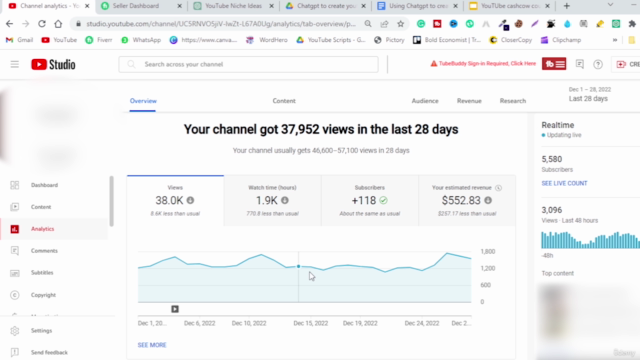Click the sidebar vertical scrollbar
The image size is (640, 360).
pos(111,201)
